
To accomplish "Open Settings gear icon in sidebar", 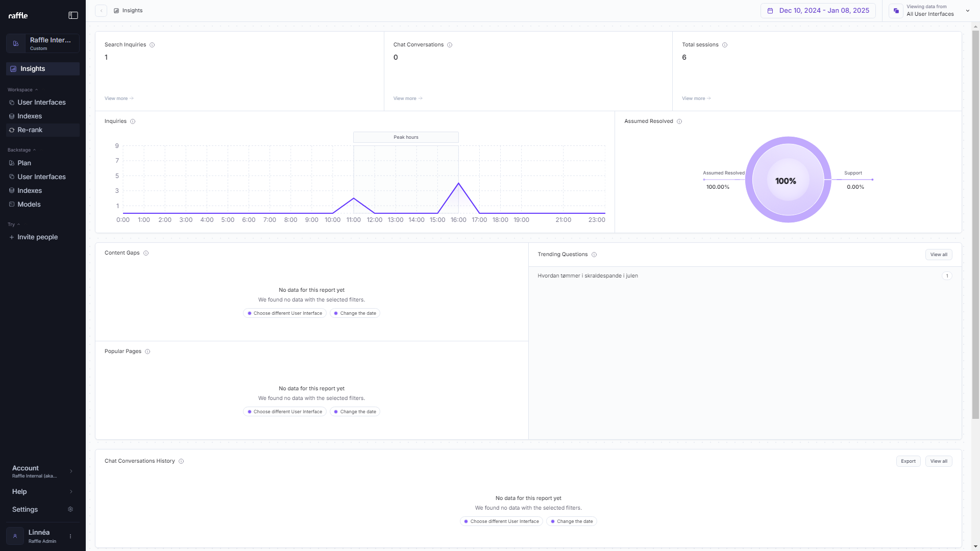I will (70, 509).
